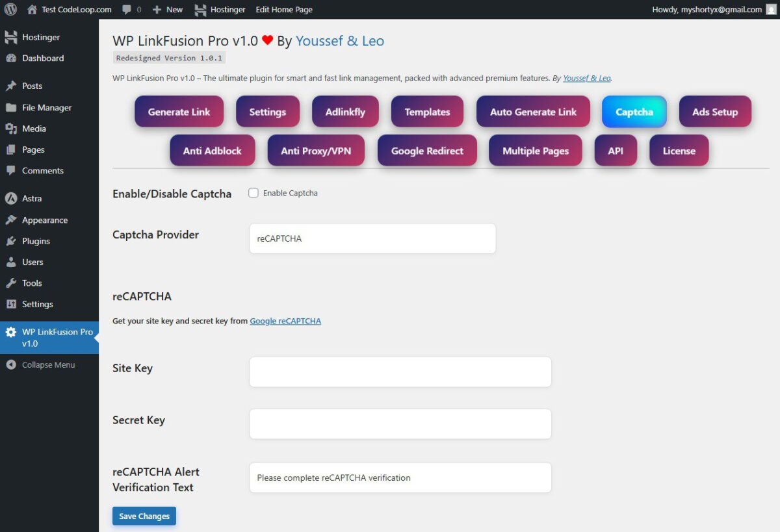Switch to Google Redirect tab
This screenshot has height=532, width=780.
coord(427,151)
